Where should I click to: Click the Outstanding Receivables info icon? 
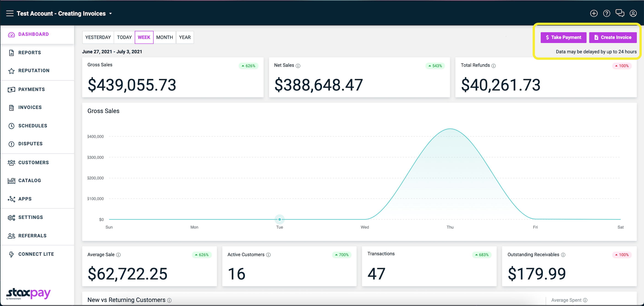point(563,255)
